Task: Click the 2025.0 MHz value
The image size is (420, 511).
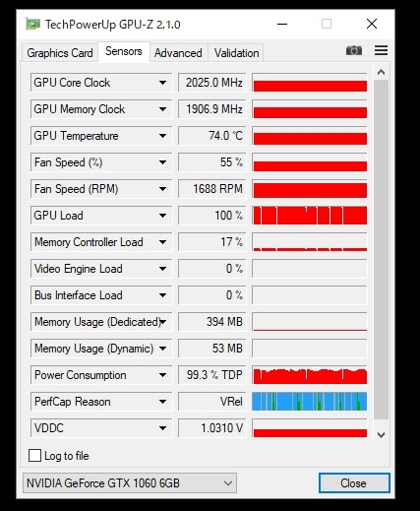Action: 212,83
